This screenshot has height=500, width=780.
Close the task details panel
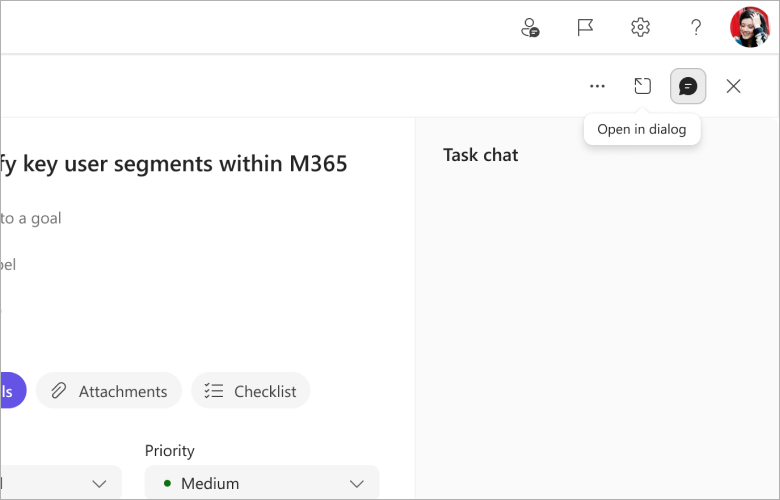pos(733,86)
